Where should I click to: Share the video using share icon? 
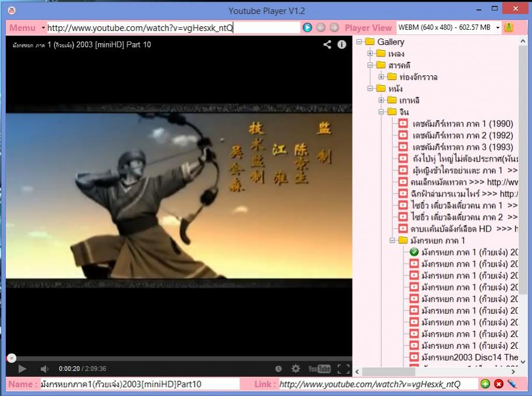(327, 44)
